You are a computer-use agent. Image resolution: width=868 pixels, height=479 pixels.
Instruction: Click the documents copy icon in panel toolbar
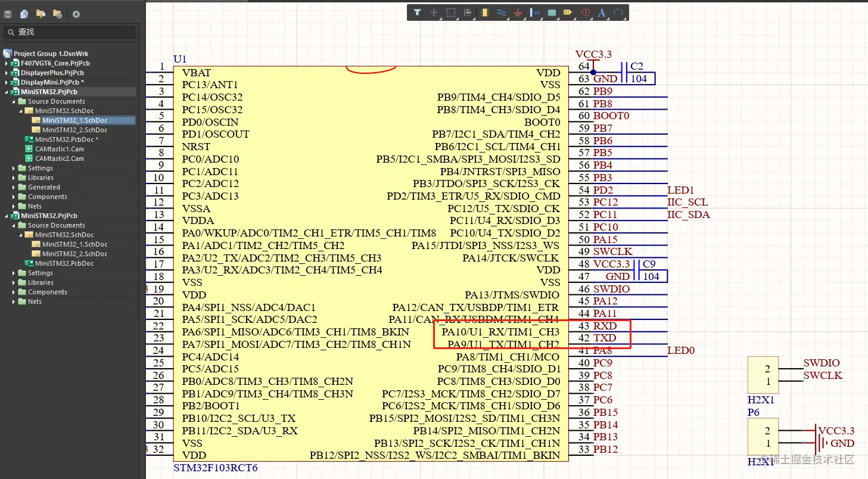pyautogui.click(x=24, y=14)
